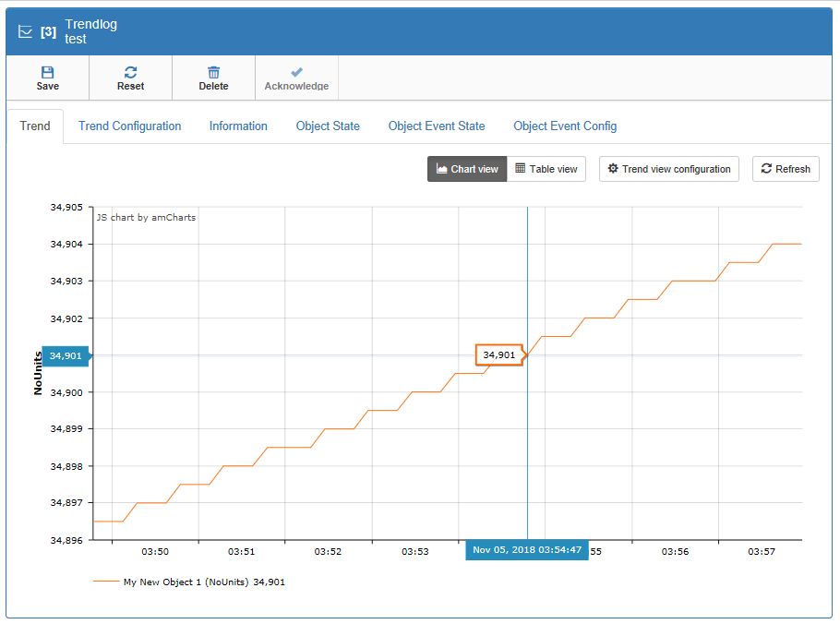Select the Trend tab

(35, 126)
